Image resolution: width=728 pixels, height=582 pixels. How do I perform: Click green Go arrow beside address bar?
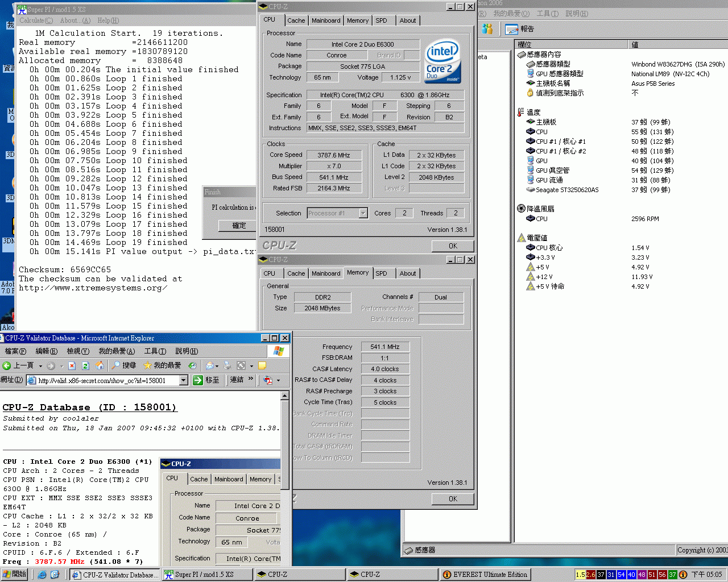pos(198,380)
